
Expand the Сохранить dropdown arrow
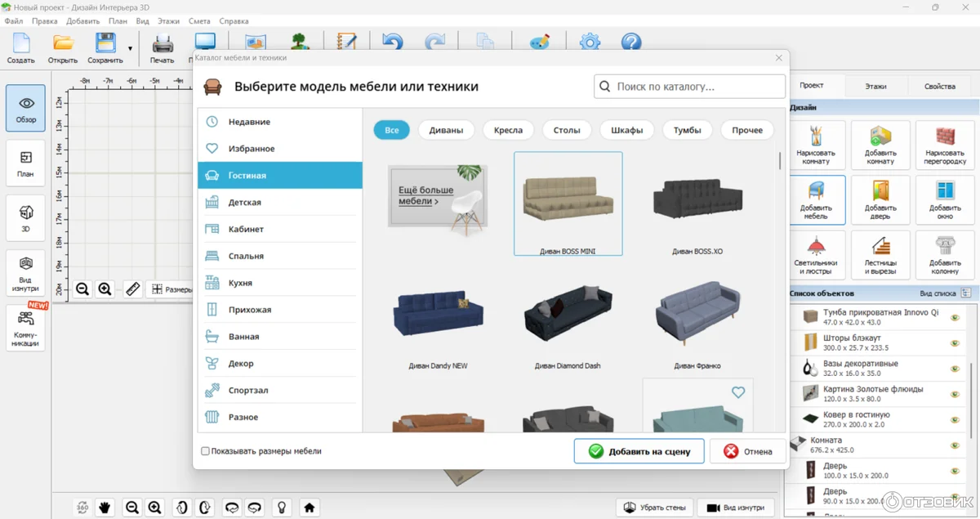pyautogui.click(x=130, y=49)
